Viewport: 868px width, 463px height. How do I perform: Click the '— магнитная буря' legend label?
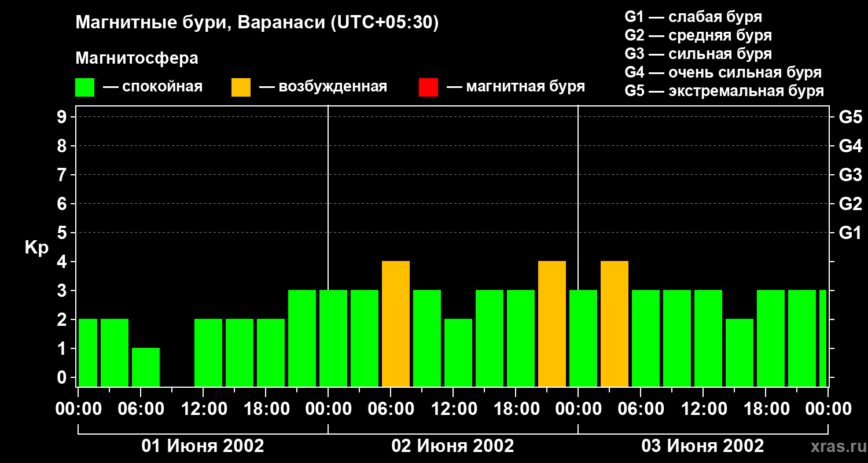tap(516, 87)
